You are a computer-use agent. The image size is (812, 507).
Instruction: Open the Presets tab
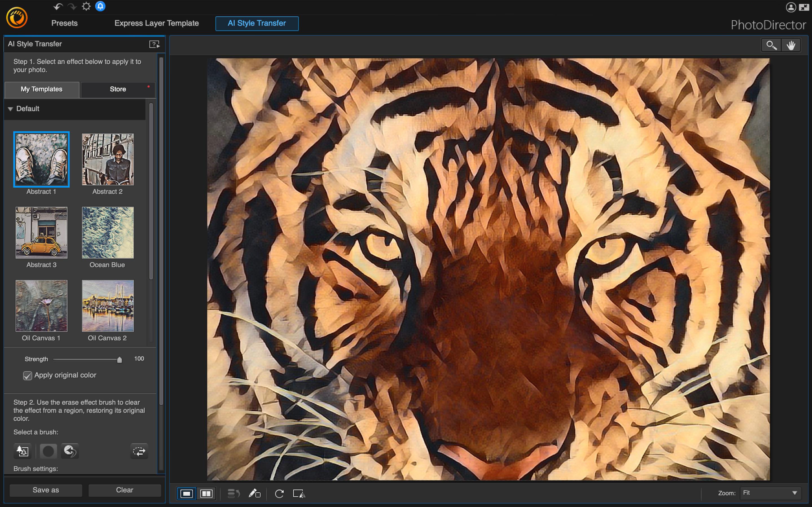coord(64,23)
